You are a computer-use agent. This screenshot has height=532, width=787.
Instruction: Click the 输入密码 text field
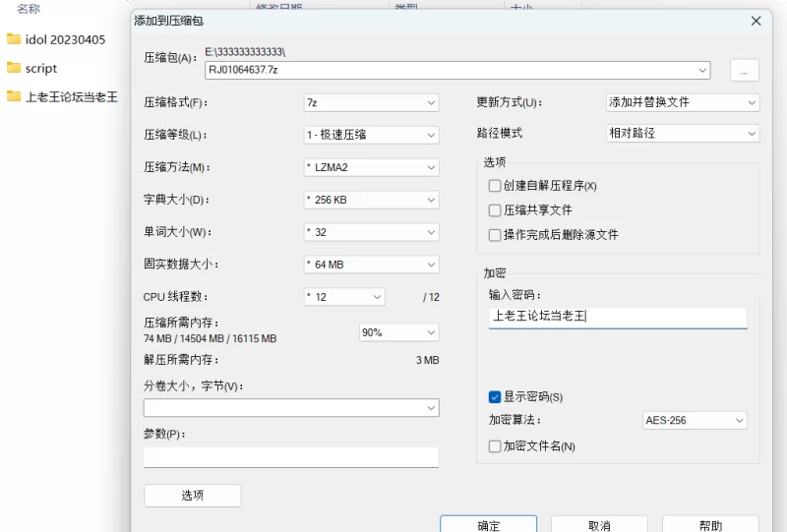(x=618, y=317)
